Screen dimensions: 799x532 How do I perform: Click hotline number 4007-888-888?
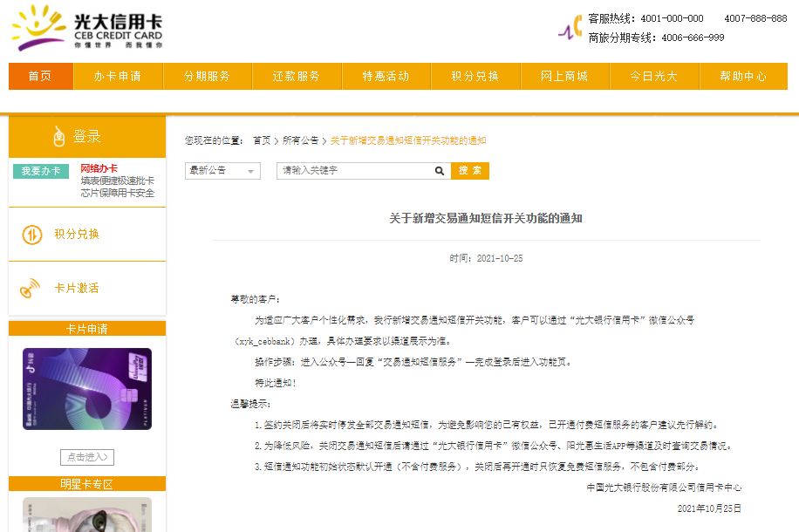tap(755, 18)
